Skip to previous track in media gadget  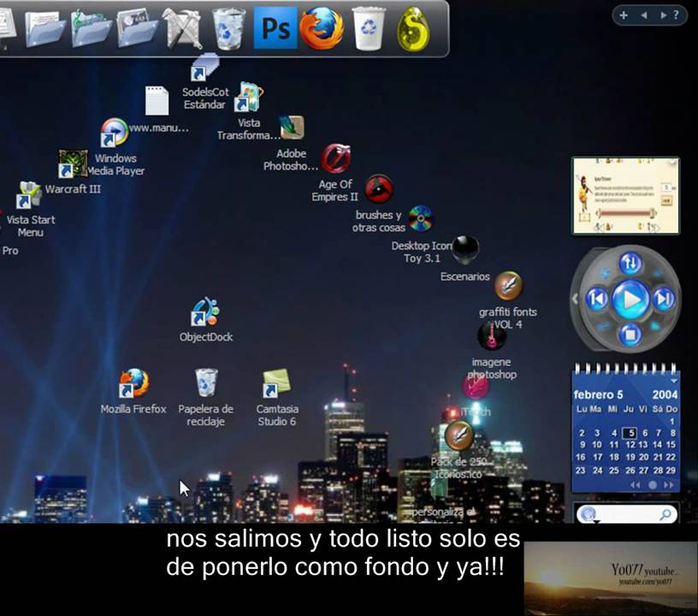(596, 299)
